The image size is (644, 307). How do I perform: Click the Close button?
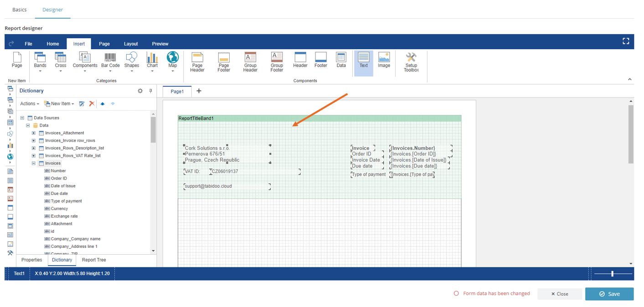pyautogui.click(x=560, y=294)
